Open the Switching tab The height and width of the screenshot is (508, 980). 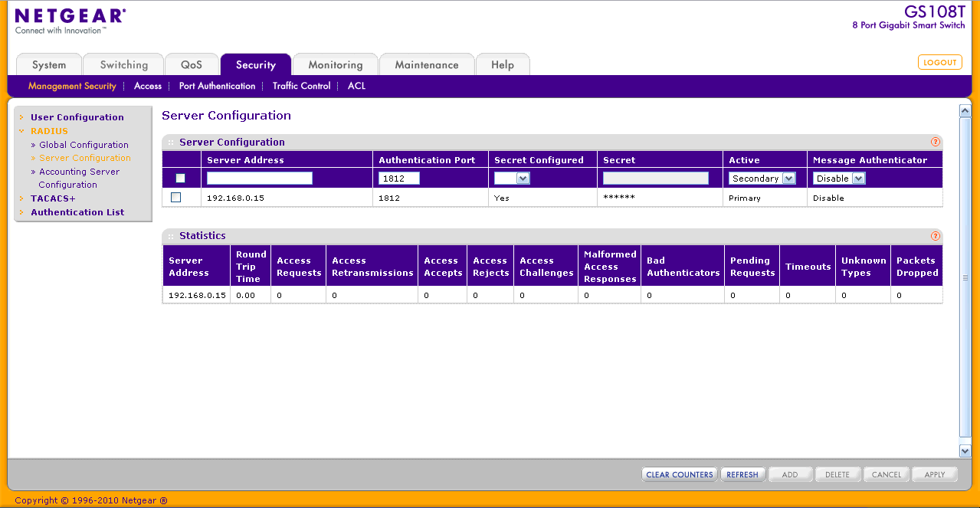(123, 65)
